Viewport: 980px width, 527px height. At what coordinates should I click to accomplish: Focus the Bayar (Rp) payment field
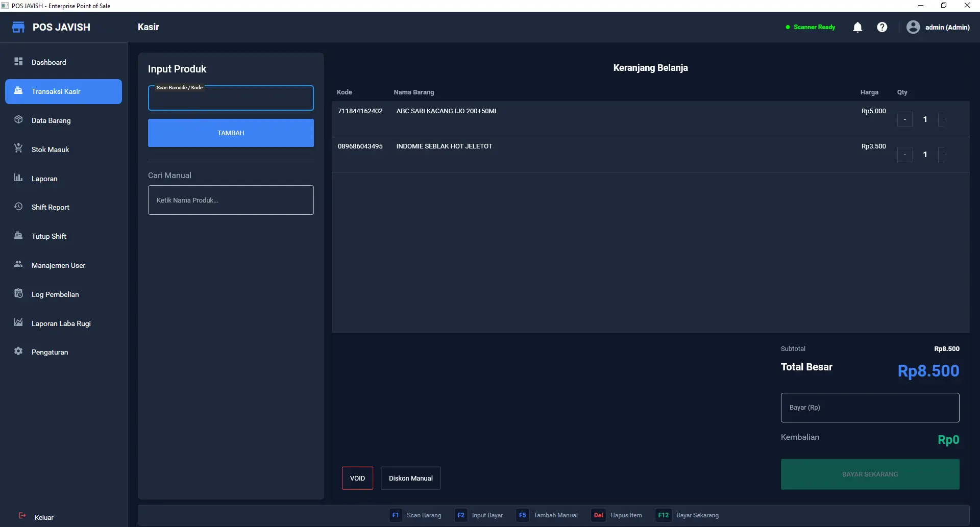pyautogui.click(x=870, y=408)
